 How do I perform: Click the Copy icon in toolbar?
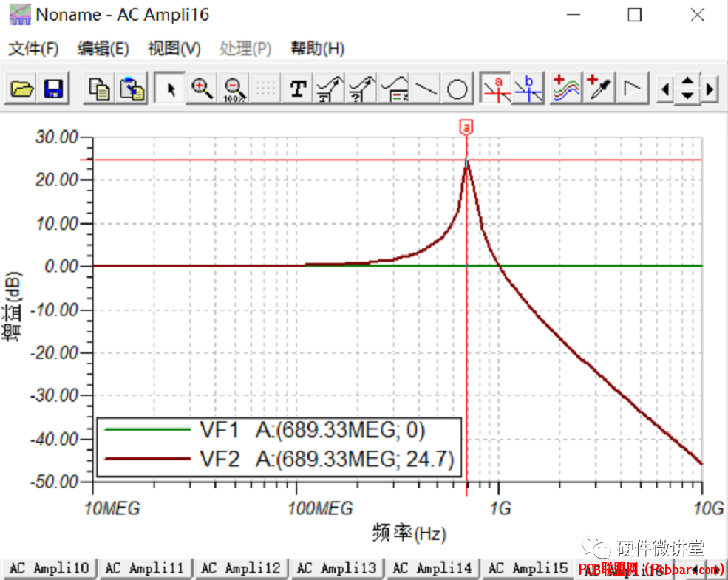[x=99, y=88]
